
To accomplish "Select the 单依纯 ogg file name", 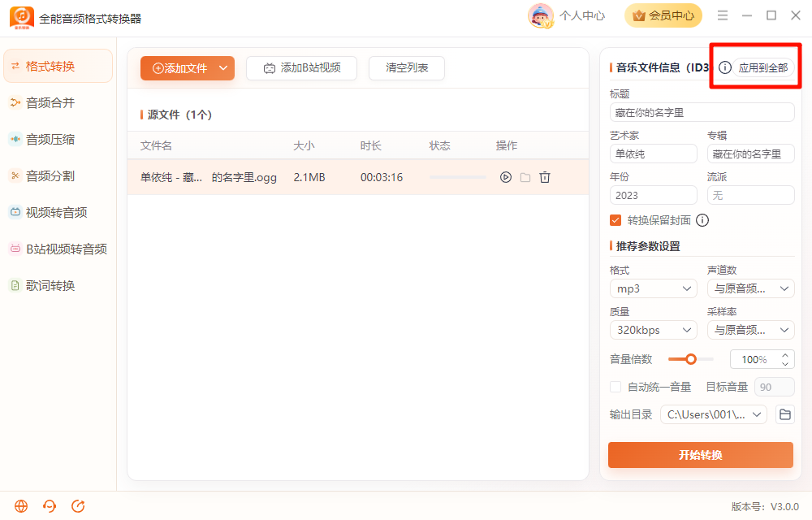I will (208, 177).
